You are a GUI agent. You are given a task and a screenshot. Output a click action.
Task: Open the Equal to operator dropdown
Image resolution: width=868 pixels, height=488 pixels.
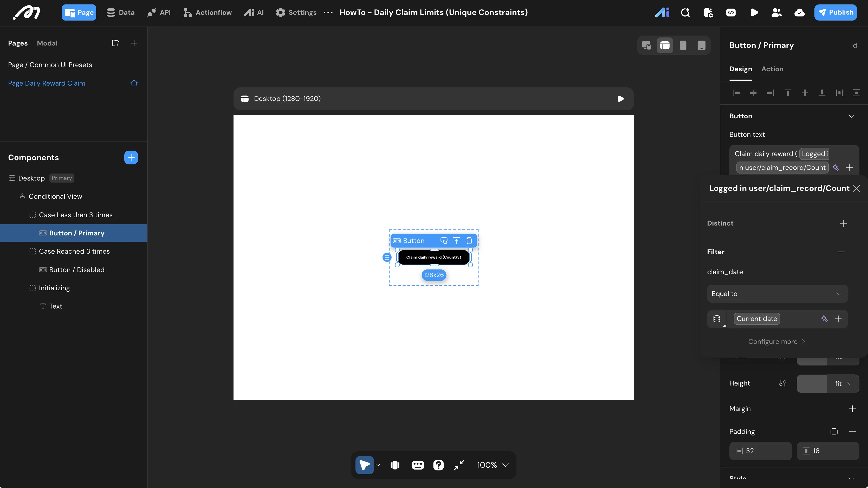pyautogui.click(x=777, y=294)
